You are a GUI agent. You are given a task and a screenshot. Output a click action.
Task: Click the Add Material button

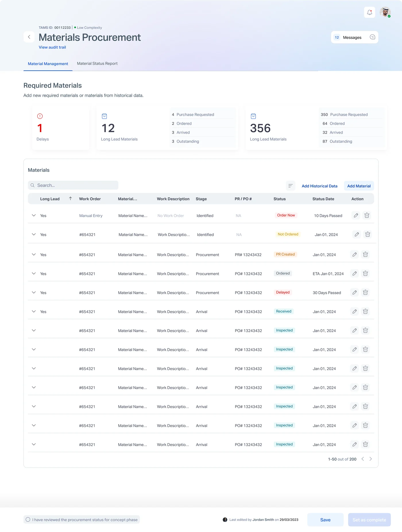pos(359,186)
